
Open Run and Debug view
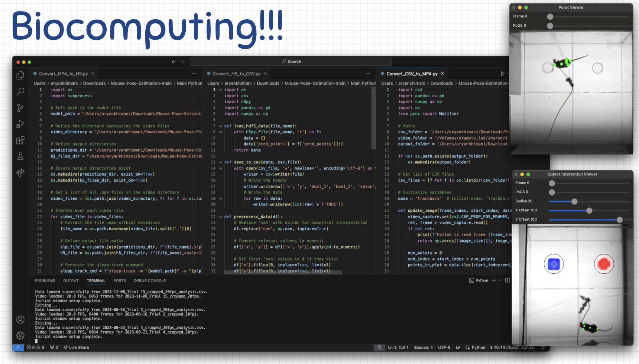click(x=20, y=124)
